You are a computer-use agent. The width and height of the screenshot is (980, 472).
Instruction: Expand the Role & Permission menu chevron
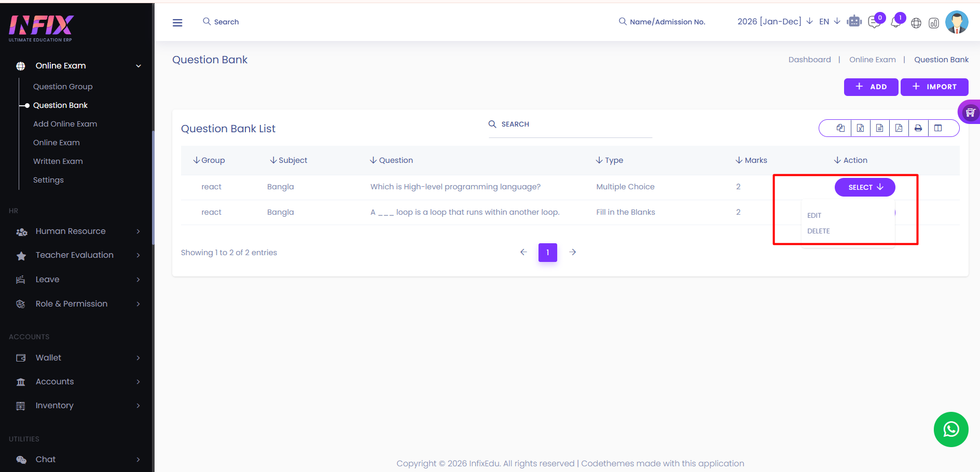click(x=139, y=304)
